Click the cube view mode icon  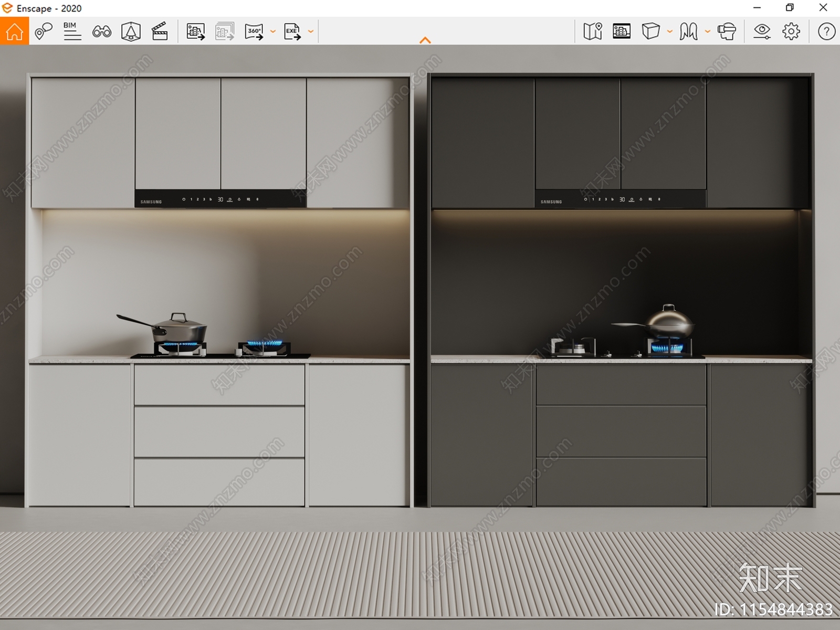(650, 31)
